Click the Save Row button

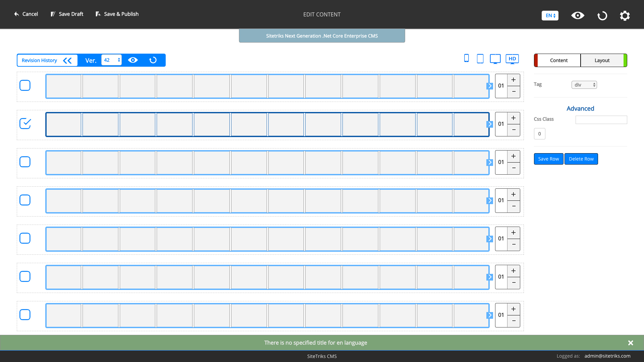coord(548,159)
